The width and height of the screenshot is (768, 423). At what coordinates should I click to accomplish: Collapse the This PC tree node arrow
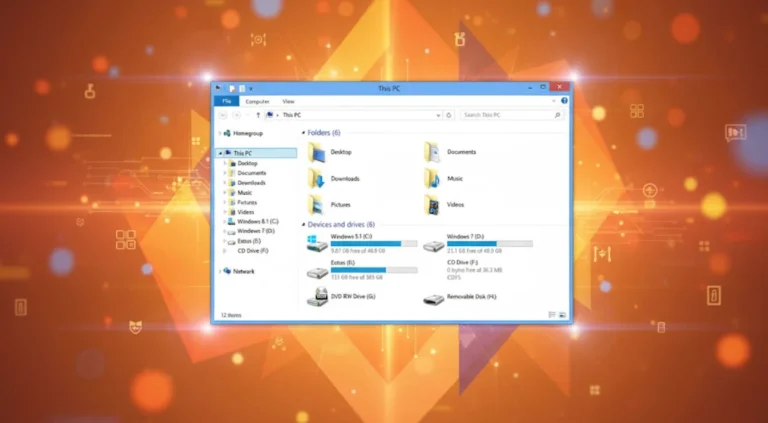(220, 153)
